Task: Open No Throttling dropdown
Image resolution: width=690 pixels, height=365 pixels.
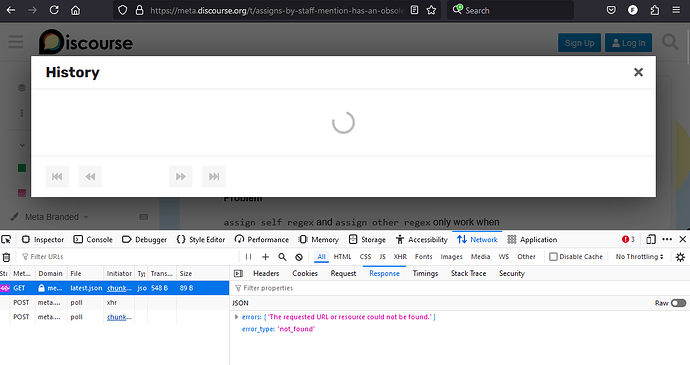Action: pyautogui.click(x=639, y=257)
